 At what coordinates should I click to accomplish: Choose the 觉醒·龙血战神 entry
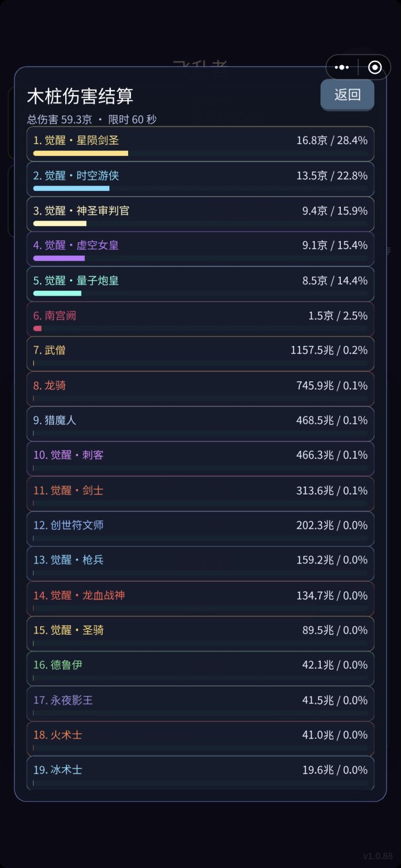[200, 599]
